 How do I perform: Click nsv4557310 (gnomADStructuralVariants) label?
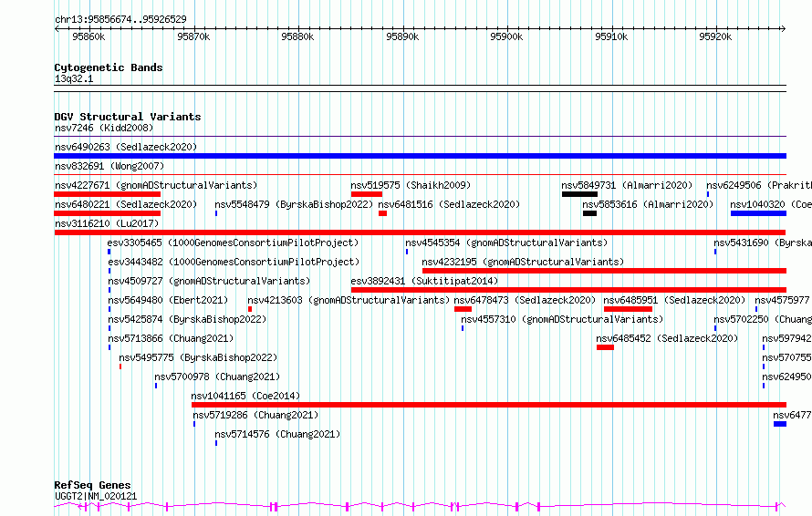click(x=562, y=319)
